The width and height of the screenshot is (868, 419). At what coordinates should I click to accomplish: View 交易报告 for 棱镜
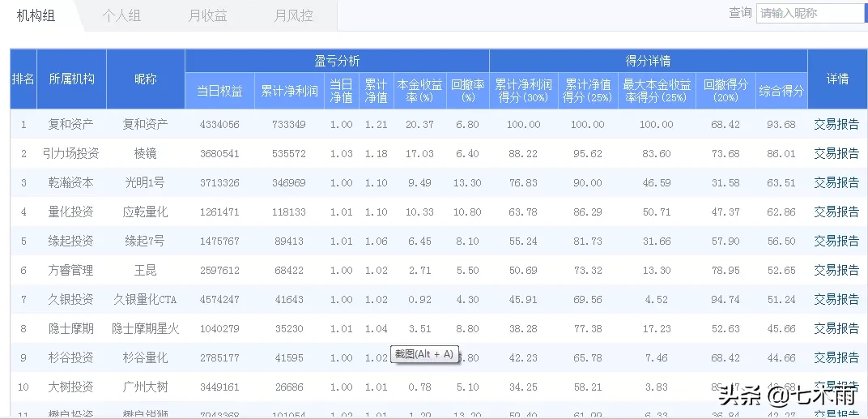click(836, 153)
